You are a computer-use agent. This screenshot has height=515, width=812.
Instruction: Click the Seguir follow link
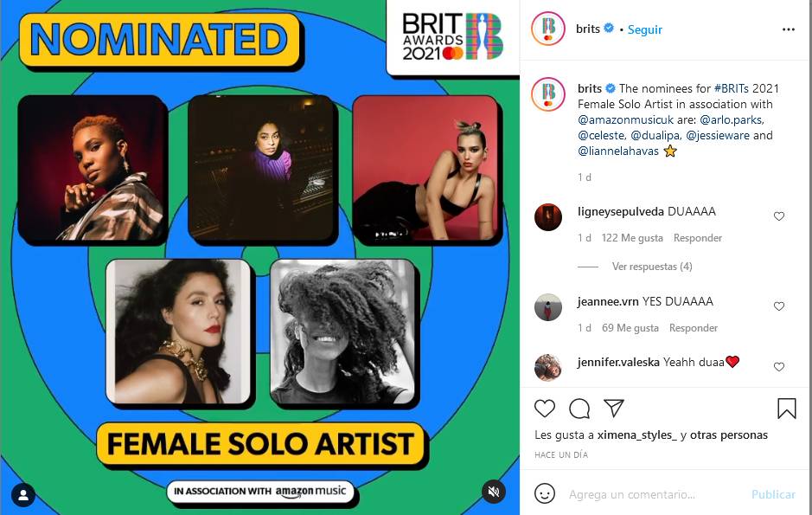coord(645,29)
